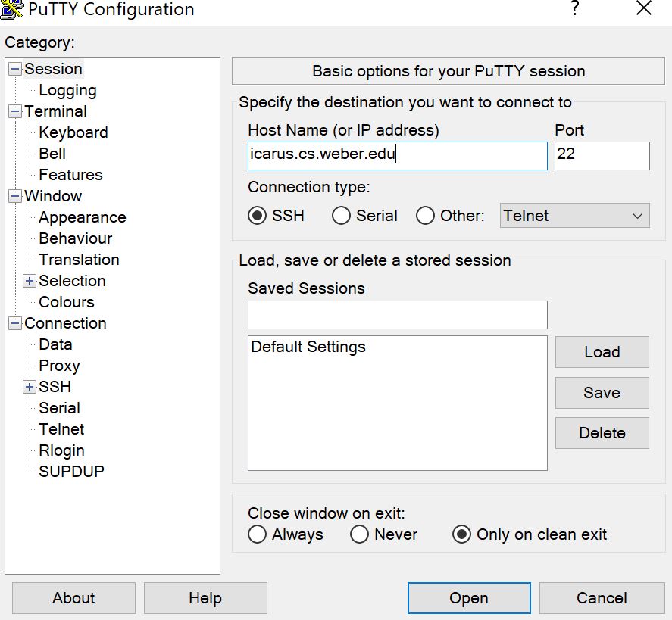The height and width of the screenshot is (620, 672).
Task: Click the Load button
Action: [x=602, y=352]
